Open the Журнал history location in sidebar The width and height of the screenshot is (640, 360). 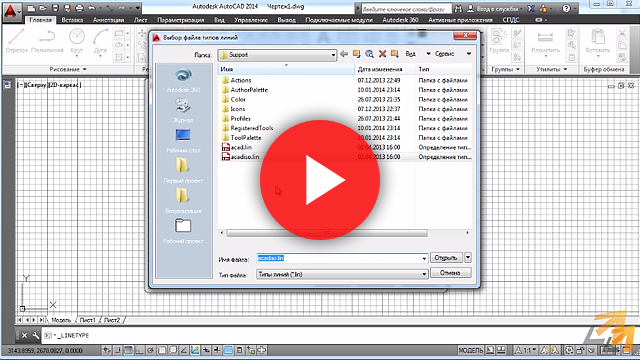[183, 111]
